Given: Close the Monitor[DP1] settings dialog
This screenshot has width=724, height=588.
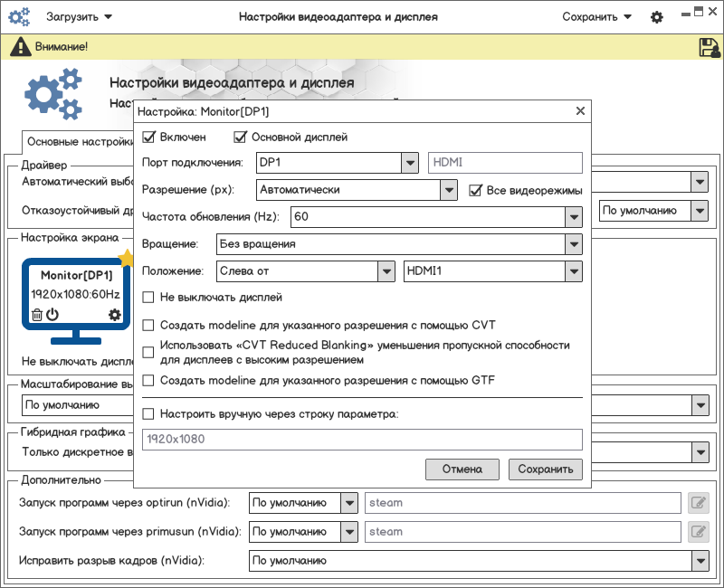Looking at the screenshot, I should 580,111.
